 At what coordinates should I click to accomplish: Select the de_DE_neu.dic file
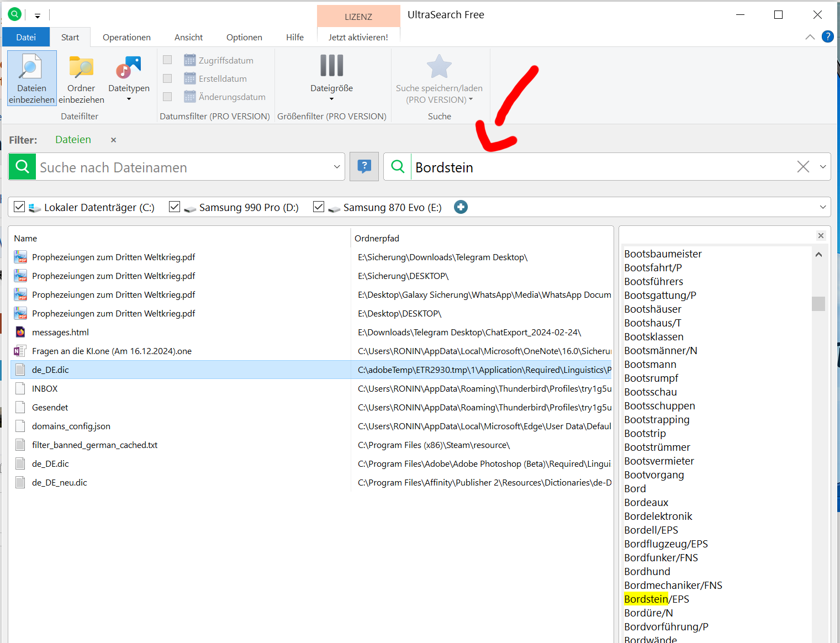[311, 482]
